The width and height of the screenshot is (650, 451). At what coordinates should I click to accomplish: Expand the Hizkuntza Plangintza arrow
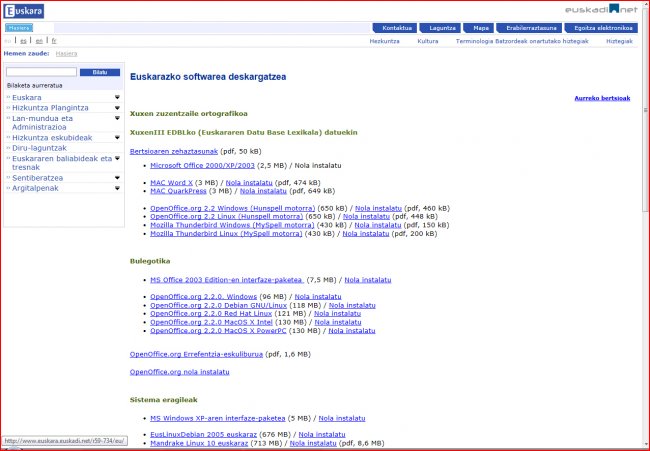click(x=117, y=108)
